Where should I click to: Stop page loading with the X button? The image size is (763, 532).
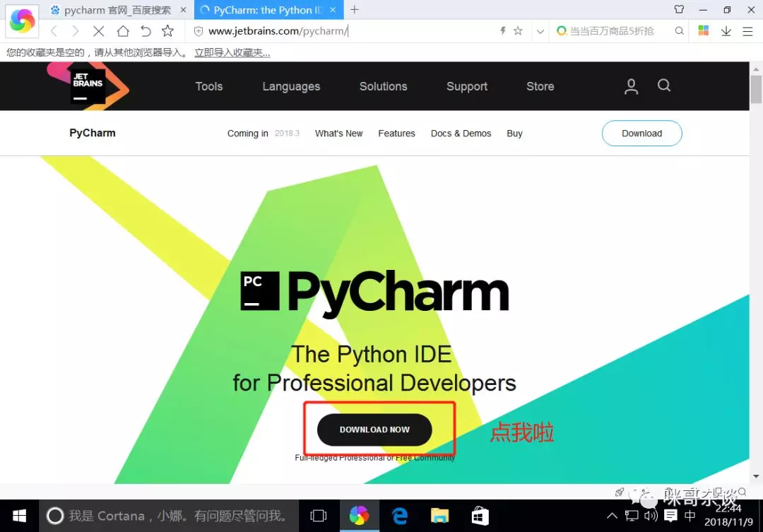99,31
